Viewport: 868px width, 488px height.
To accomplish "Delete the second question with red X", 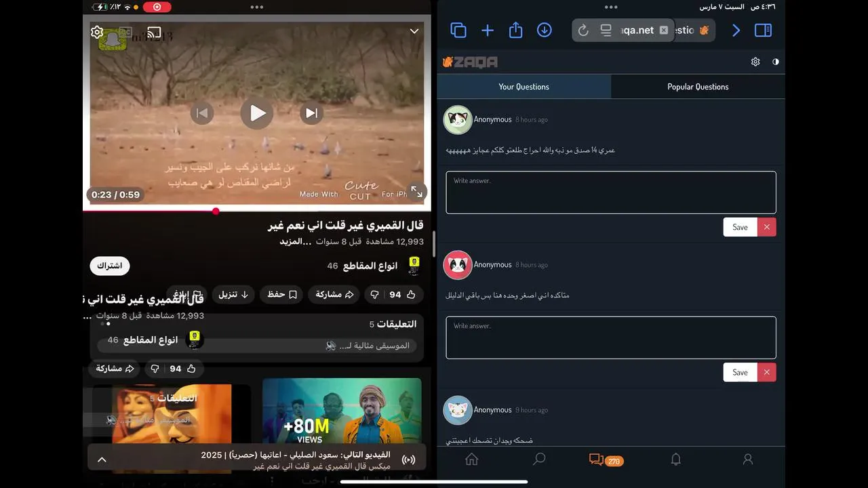I will 767,372.
